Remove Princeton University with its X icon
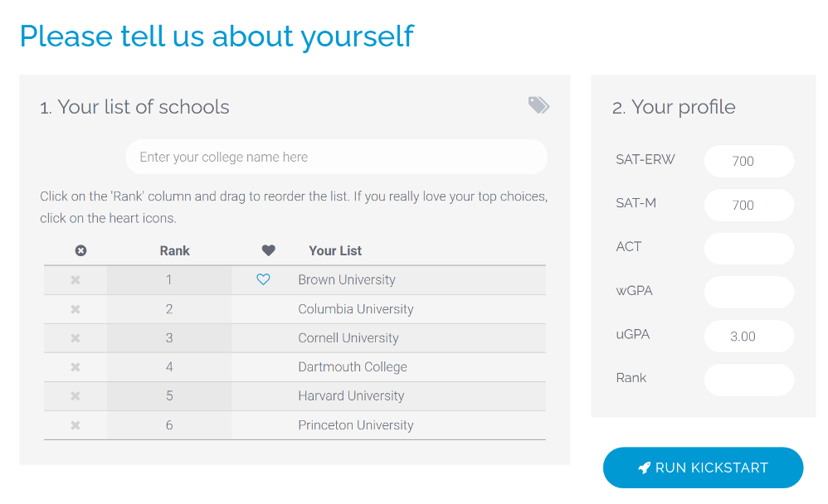Viewport: 828px width, 504px height. [x=75, y=425]
